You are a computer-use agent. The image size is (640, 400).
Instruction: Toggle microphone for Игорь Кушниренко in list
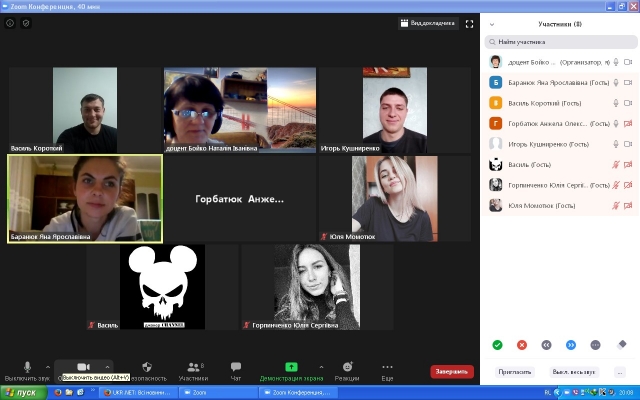[616, 144]
